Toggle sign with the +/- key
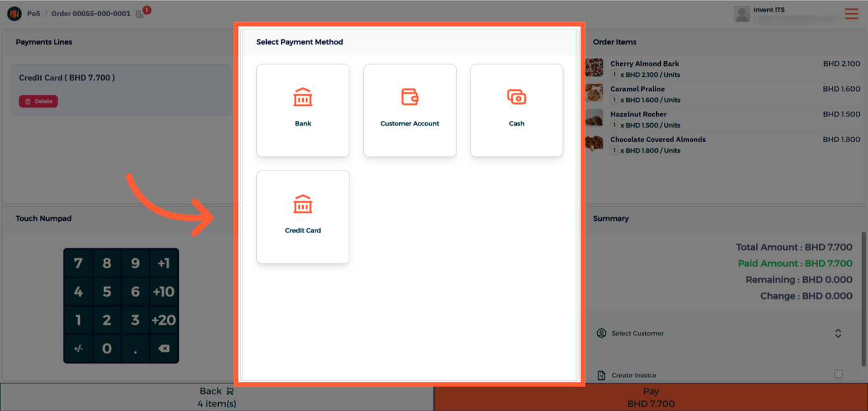Viewport: 868px width, 411px height. [x=78, y=349]
